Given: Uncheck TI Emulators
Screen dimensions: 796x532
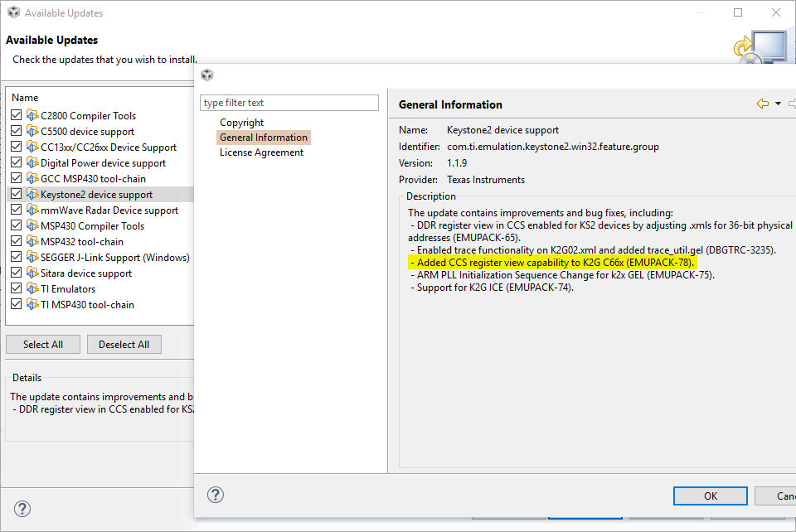Looking at the screenshot, I should pyautogui.click(x=16, y=288).
